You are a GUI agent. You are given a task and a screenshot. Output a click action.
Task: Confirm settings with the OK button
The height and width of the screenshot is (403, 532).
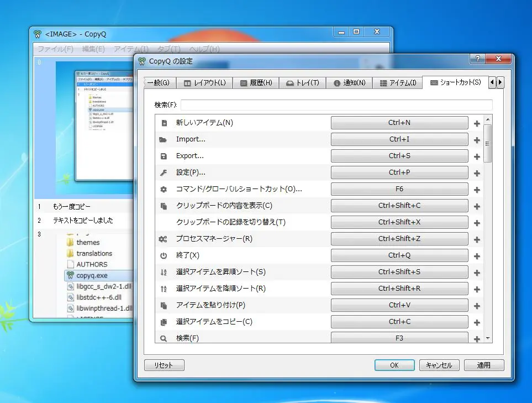click(x=394, y=365)
